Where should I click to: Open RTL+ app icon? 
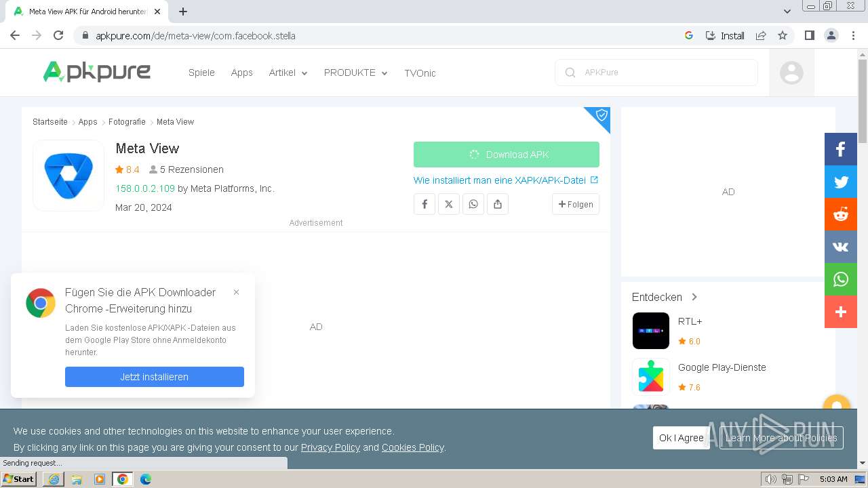pos(651,331)
